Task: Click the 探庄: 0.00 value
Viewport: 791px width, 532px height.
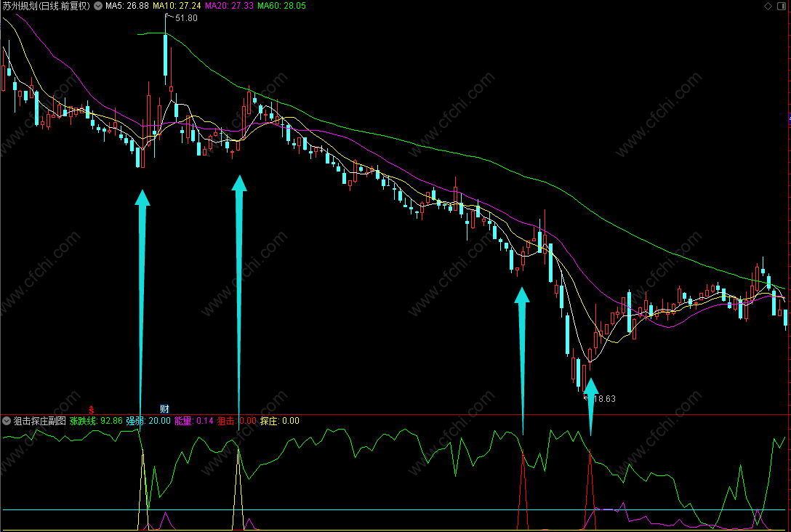Action: (x=279, y=421)
